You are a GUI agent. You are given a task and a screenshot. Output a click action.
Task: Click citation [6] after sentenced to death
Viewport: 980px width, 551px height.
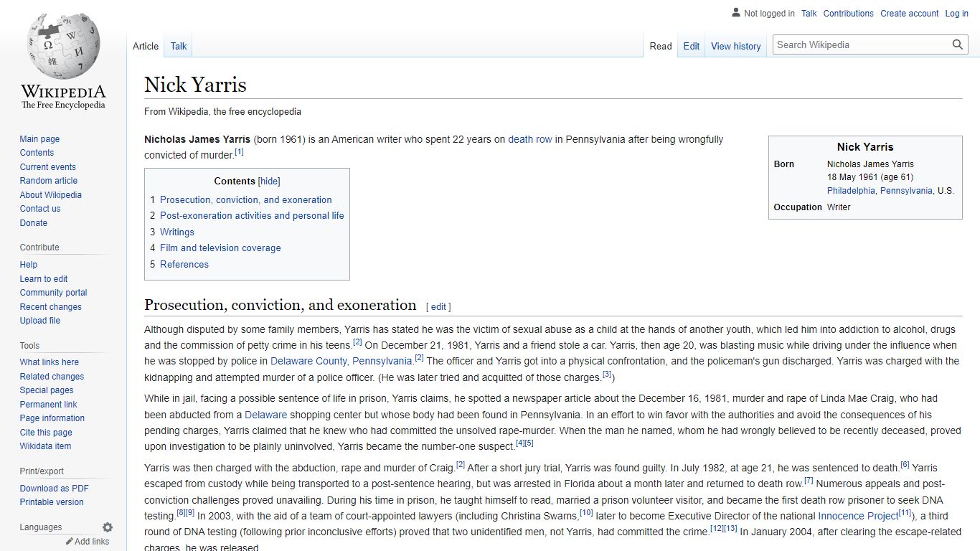[x=905, y=465]
